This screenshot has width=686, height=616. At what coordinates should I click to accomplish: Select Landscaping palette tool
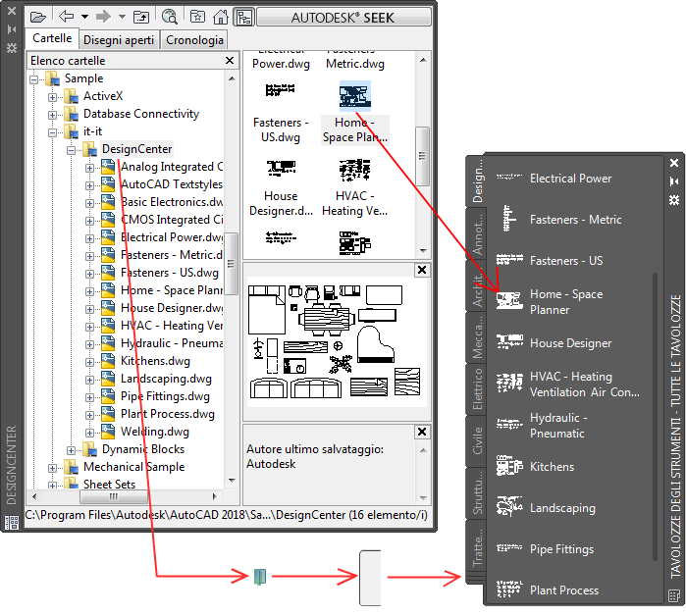pyautogui.click(x=546, y=507)
